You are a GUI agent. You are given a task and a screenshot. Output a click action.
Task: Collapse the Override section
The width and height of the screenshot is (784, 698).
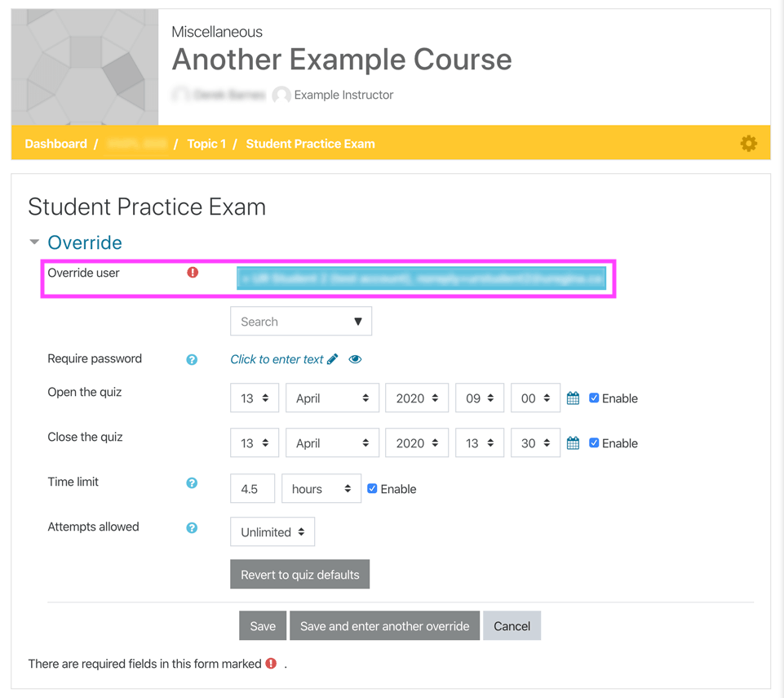click(33, 242)
